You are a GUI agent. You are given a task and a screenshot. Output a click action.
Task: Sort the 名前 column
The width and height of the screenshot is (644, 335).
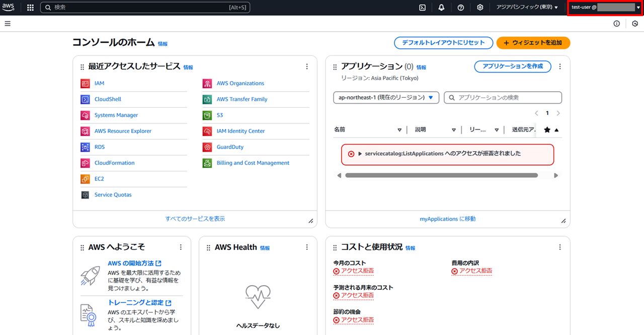click(x=399, y=130)
